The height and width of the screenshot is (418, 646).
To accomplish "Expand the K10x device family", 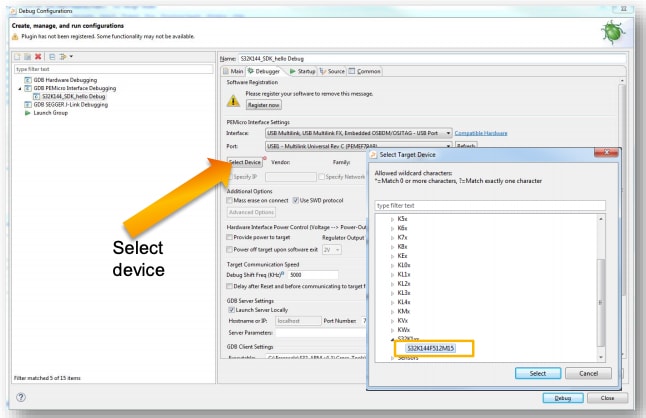I will pos(392,264).
